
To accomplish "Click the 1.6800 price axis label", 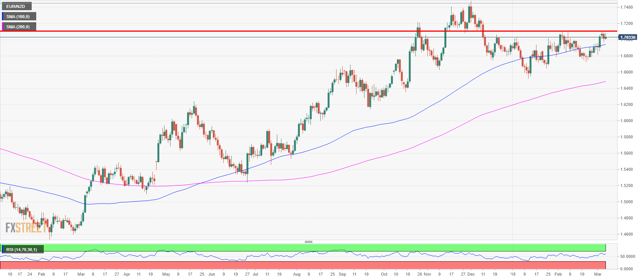I will click(x=627, y=56).
